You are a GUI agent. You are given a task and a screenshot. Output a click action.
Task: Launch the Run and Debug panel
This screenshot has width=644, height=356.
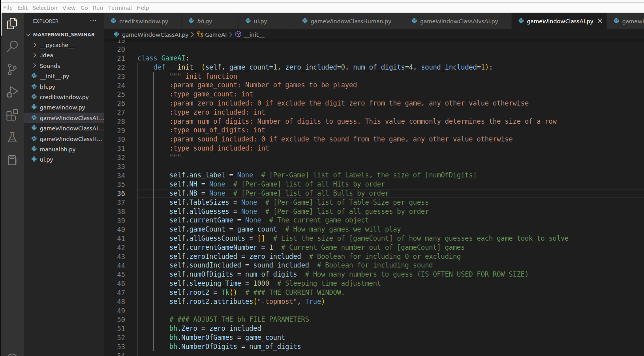click(x=12, y=92)
